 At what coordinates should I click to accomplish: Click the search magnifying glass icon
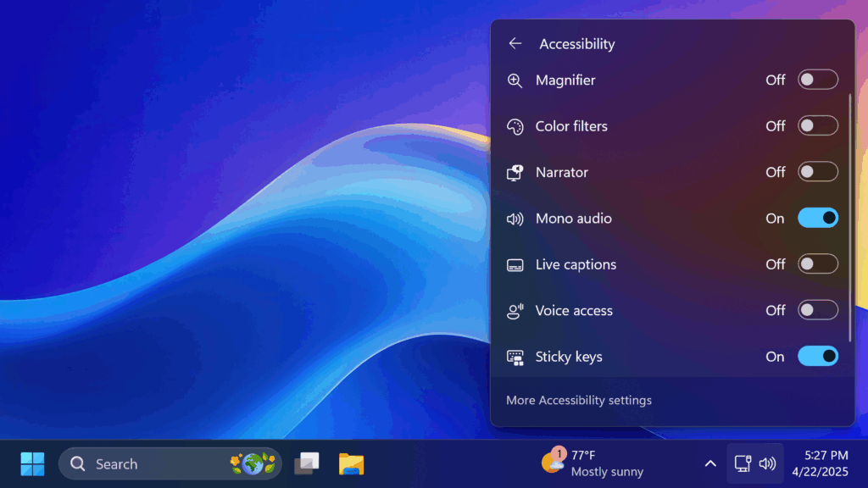[x=77, y=463]
